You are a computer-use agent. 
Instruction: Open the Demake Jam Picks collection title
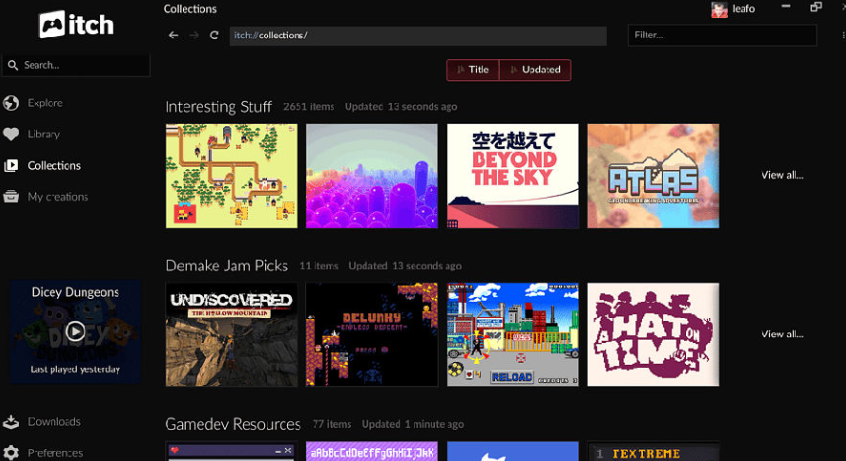pos(227,266)
